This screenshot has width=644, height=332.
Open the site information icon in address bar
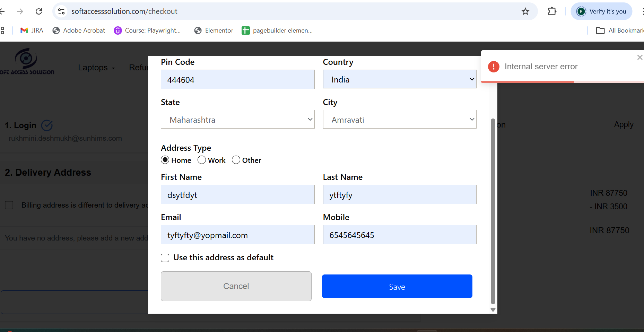point(61,11)
